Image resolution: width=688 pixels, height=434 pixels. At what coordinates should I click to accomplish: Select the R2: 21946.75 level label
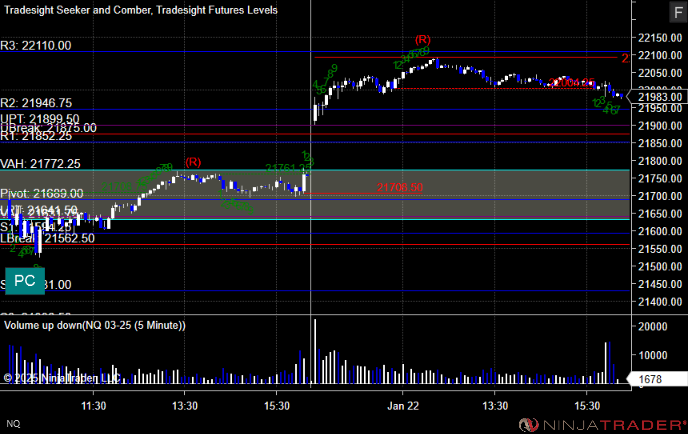pyautogui.click(x=36, y=103)
